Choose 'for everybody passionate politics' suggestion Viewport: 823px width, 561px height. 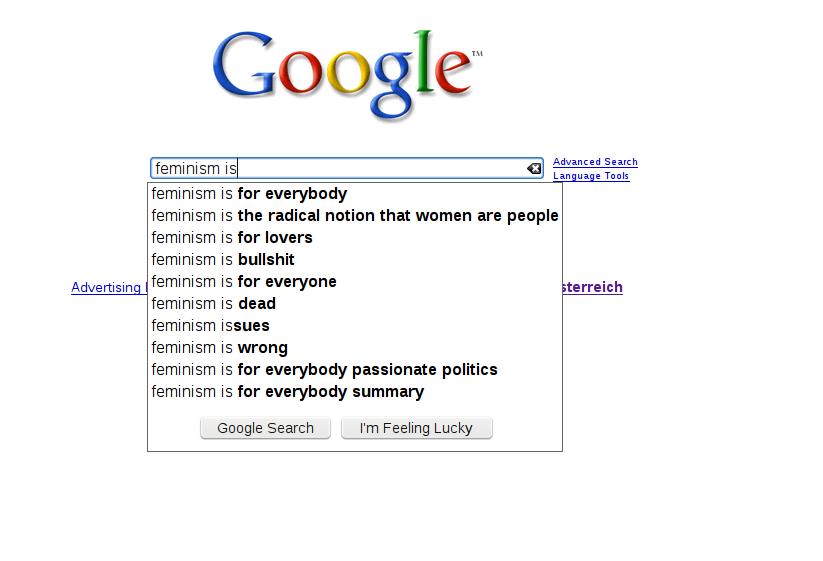coord(324,370)
